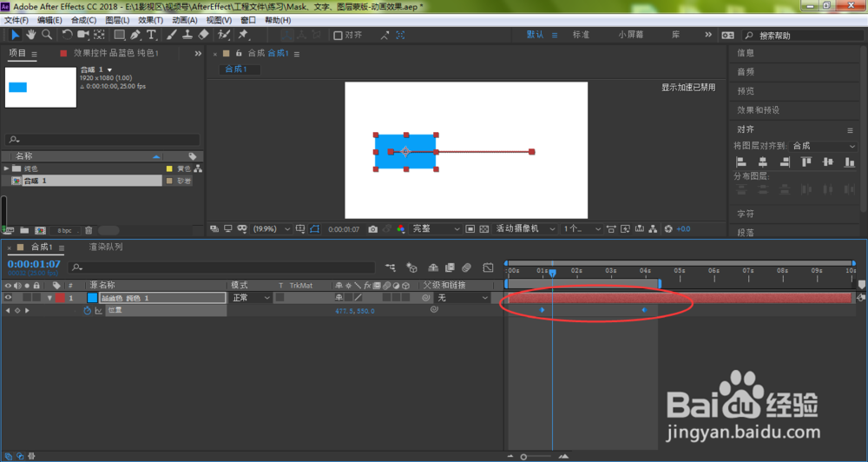Screen dimensions: 868x462
Task: Select the Unified Camera tool
Action: click(83, 35)
